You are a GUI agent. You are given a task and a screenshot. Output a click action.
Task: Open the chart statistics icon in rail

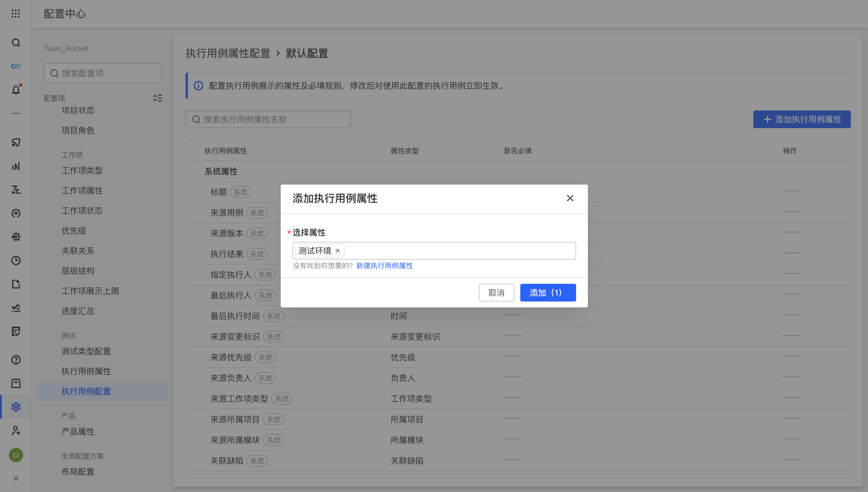(16, 166)
